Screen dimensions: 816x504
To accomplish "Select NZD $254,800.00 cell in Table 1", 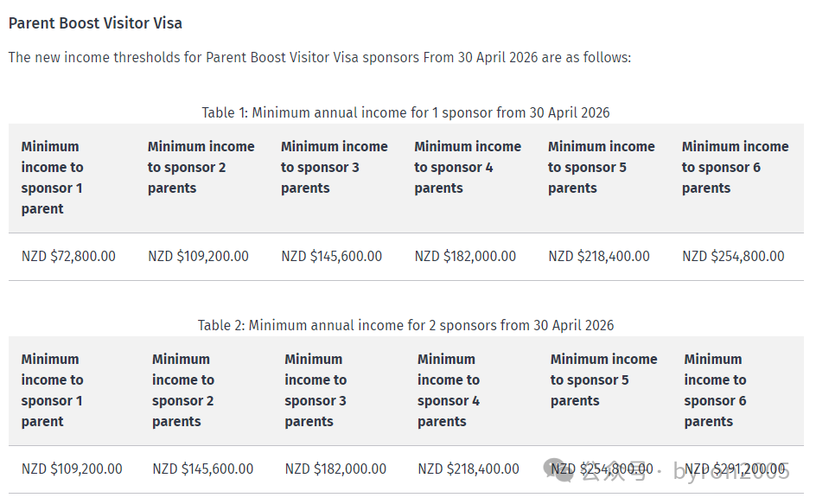I will coord(733,256).
